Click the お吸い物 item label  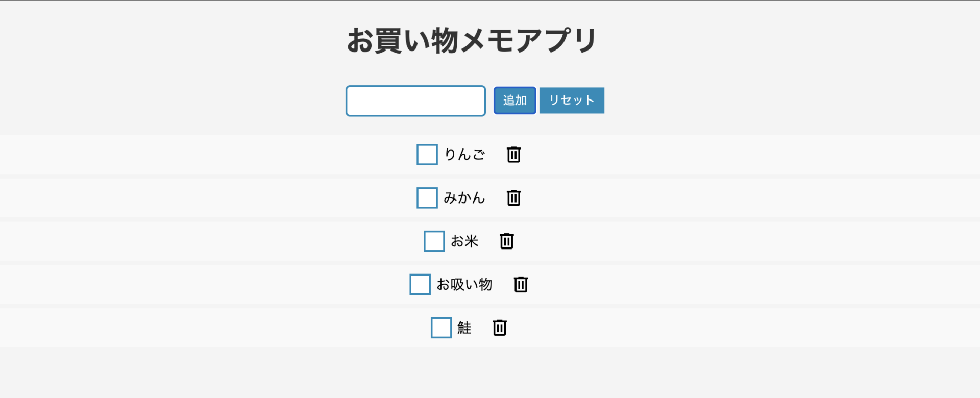pyautogui.click(x=464, y=284)
